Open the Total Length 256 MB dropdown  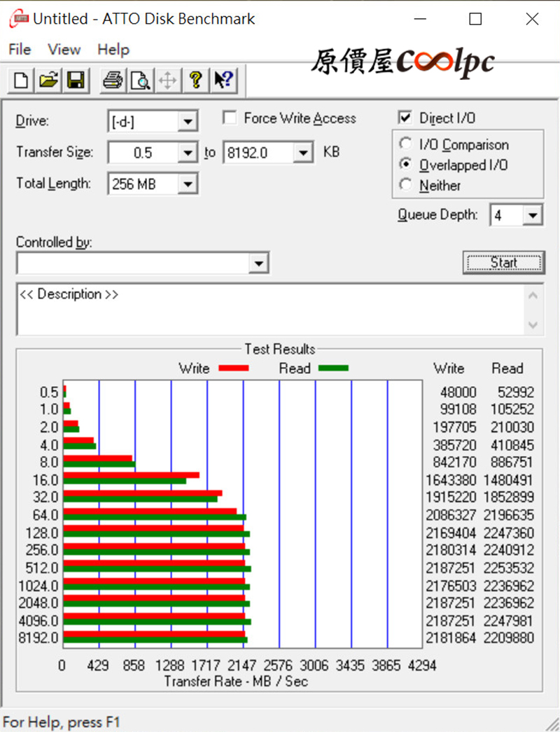187,185
